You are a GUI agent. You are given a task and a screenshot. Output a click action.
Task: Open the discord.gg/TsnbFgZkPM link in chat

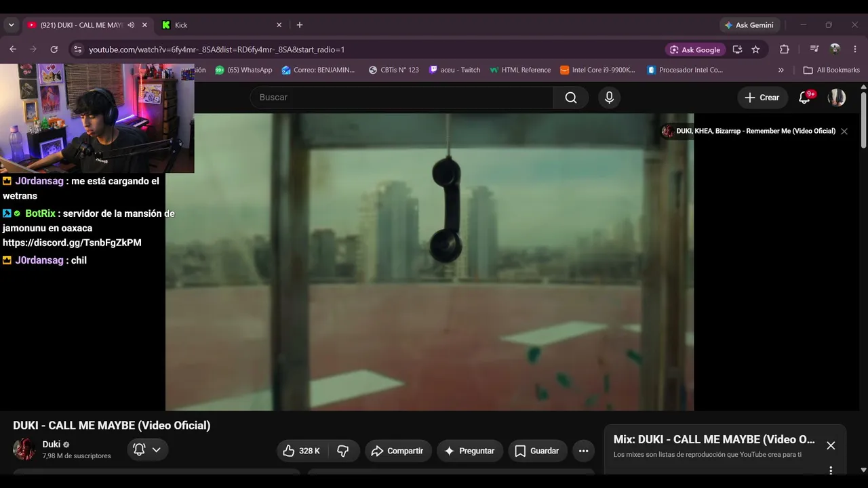pos(72,243)
